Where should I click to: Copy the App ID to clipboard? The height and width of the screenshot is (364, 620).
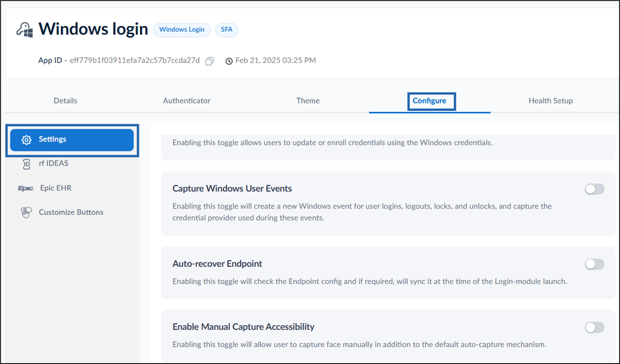click(209, 61)
